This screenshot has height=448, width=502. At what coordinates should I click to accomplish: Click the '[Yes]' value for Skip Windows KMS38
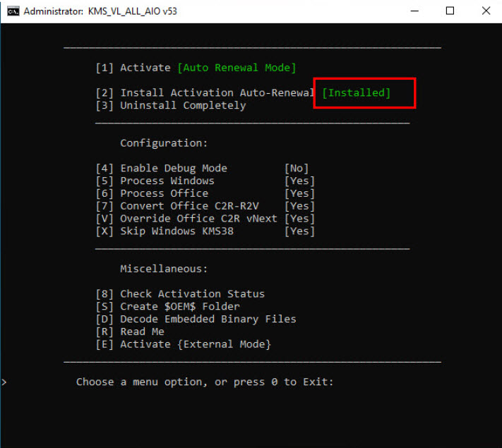[x=299, y=231]
